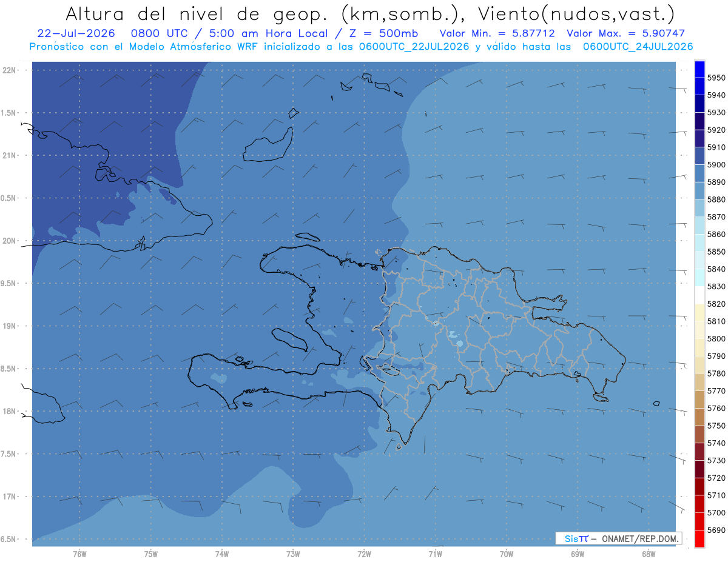This screenshot has height=562, width=728.
Task: Click '0600UTC_24JUL2026' valid-until timestamp
Action: pyautogui.click(x=638, y=47)
